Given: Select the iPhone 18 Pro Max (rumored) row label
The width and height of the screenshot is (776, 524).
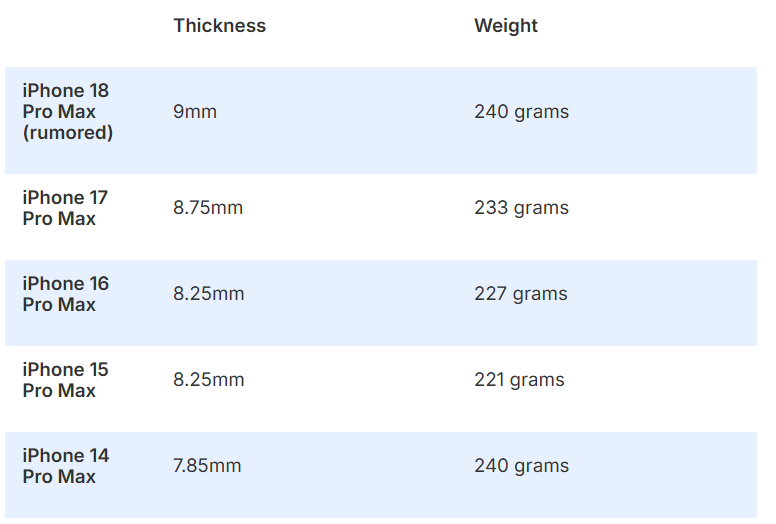Looking at the screenshot, I should [68, 112].
